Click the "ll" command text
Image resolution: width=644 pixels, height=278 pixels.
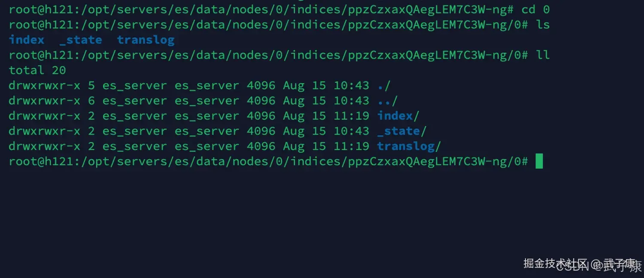click(543, 55)
